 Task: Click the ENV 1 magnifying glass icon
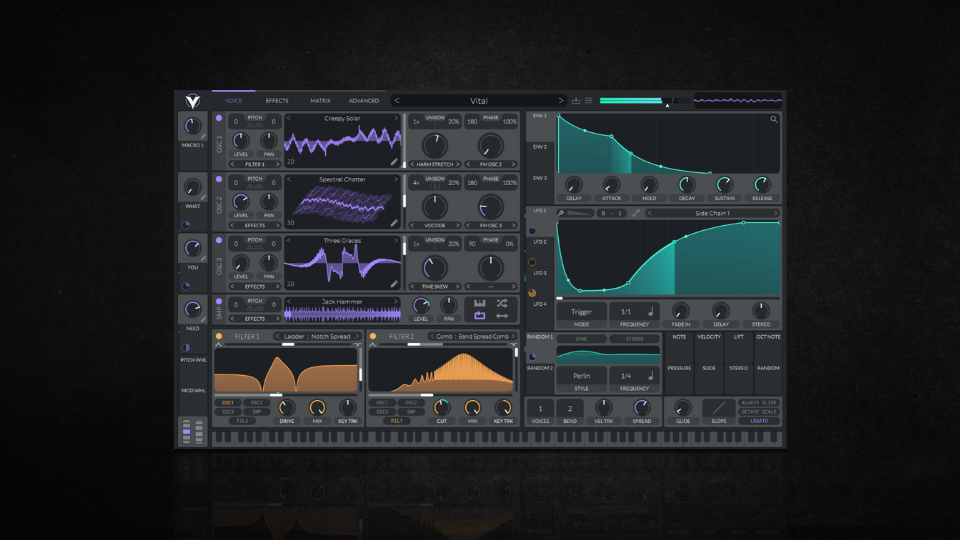(x=774, y=119)
